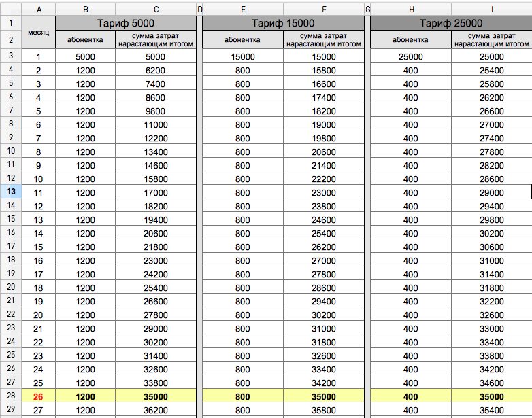Screen dimensions: 532x418
Task: Select 'сумма затрат' header in column F
Action: 324,39
